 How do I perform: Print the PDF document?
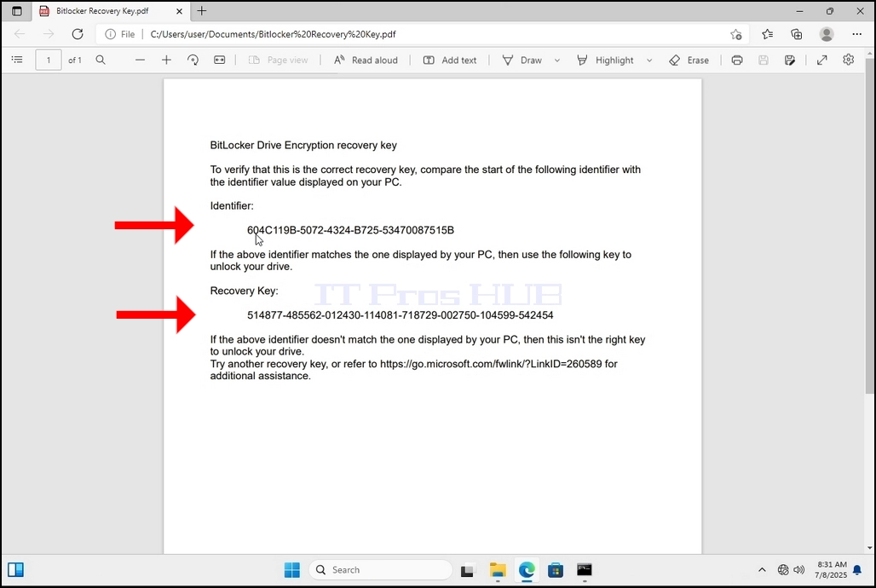coord(737,60)
